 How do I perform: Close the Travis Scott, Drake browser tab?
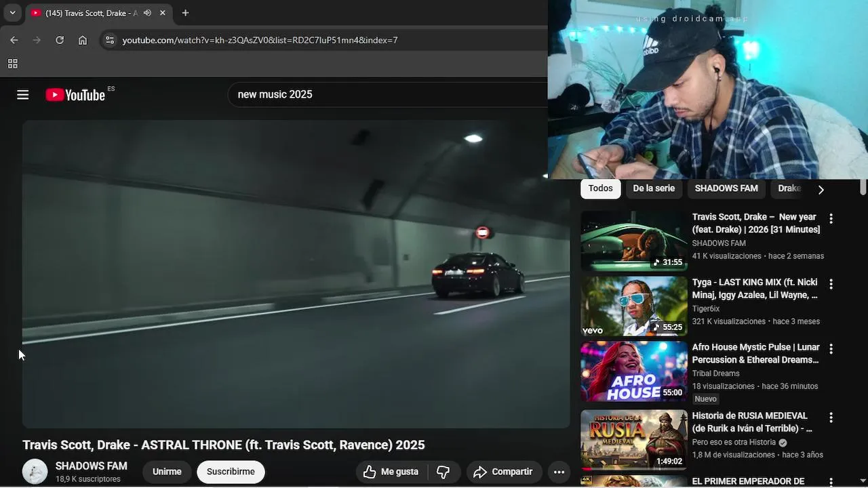[163, 13]
